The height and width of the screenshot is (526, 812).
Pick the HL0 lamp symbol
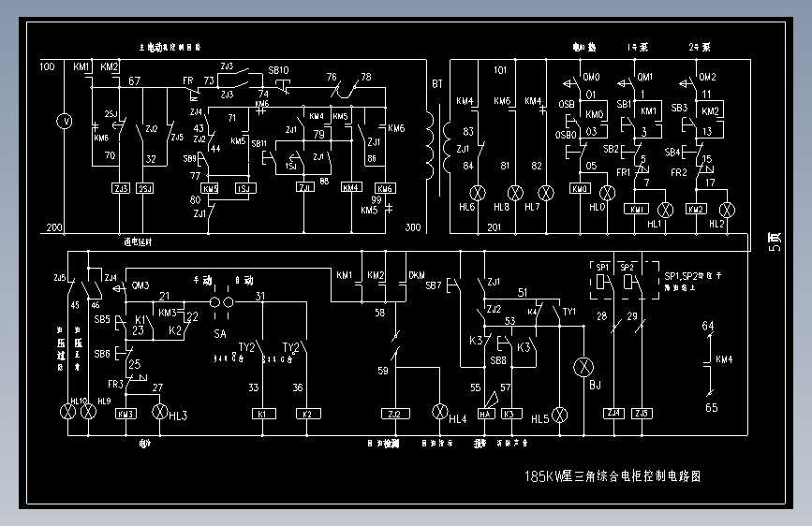click(607, 193)
